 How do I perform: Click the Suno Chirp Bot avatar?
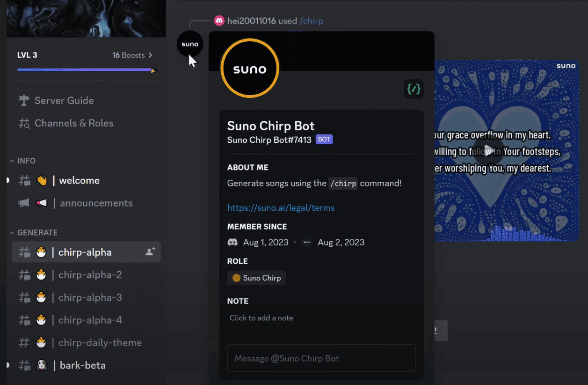249,68
